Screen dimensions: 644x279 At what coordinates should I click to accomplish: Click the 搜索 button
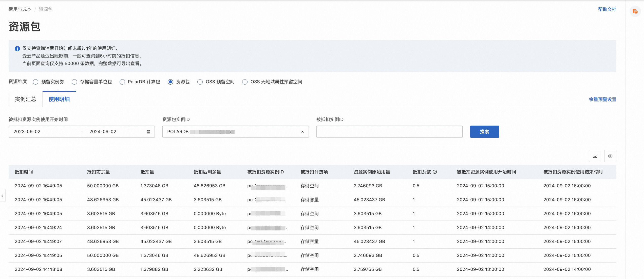click(x=484, y=132)
